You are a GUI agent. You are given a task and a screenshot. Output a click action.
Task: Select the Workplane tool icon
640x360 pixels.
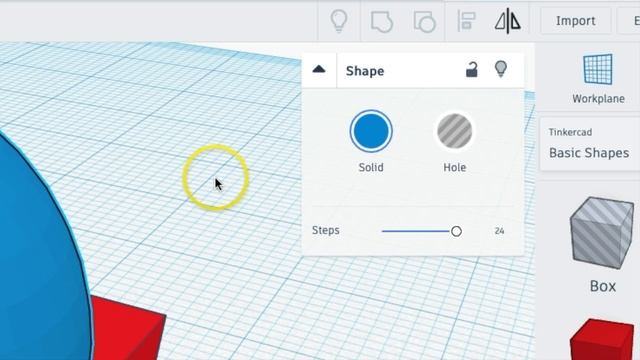coord(598,69)
